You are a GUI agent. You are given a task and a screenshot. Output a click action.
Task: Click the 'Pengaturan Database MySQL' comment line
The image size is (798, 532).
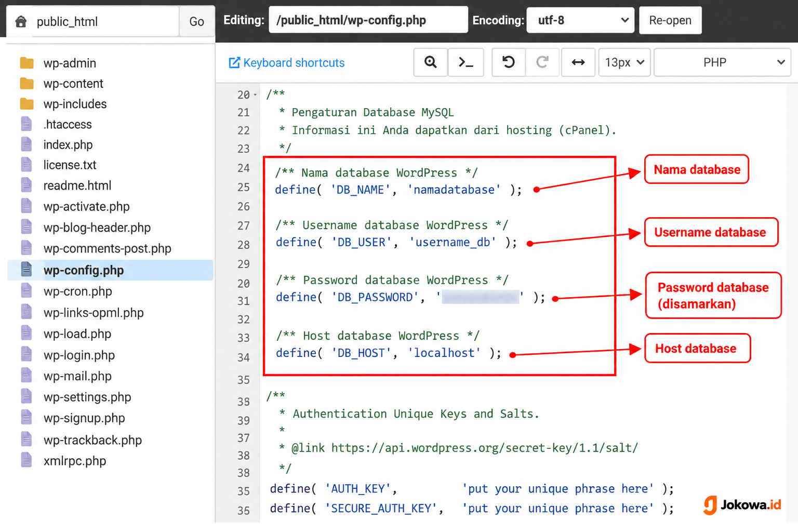coord(373,112)
